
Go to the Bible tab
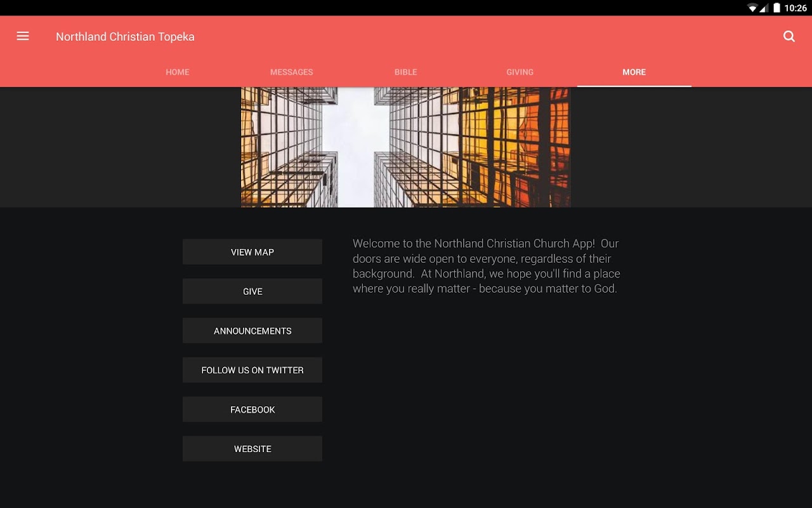point(406,72)
